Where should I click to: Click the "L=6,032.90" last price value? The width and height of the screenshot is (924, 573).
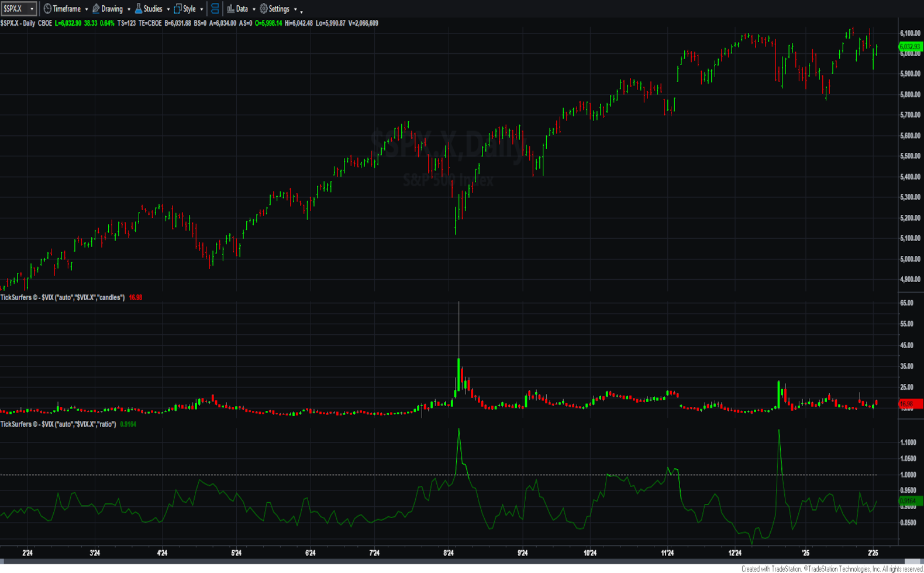(68, 23)
